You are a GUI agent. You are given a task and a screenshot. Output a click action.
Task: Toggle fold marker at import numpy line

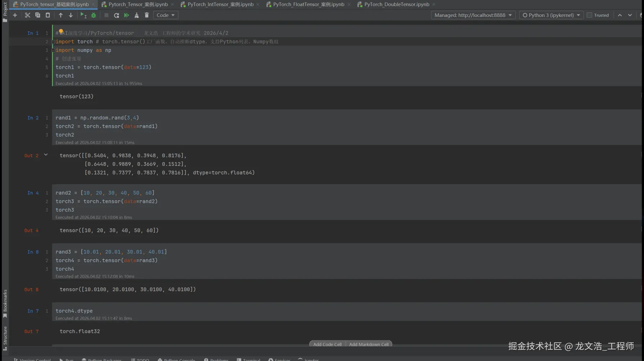[53, 50]
